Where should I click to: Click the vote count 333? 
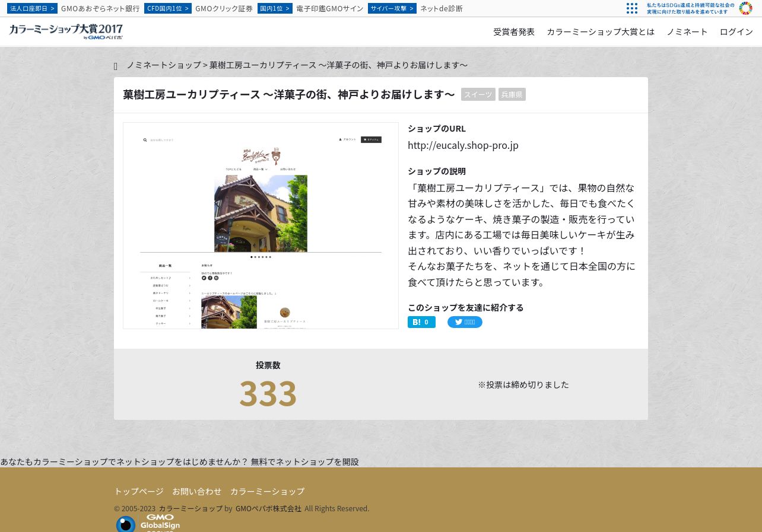point(268,393)
